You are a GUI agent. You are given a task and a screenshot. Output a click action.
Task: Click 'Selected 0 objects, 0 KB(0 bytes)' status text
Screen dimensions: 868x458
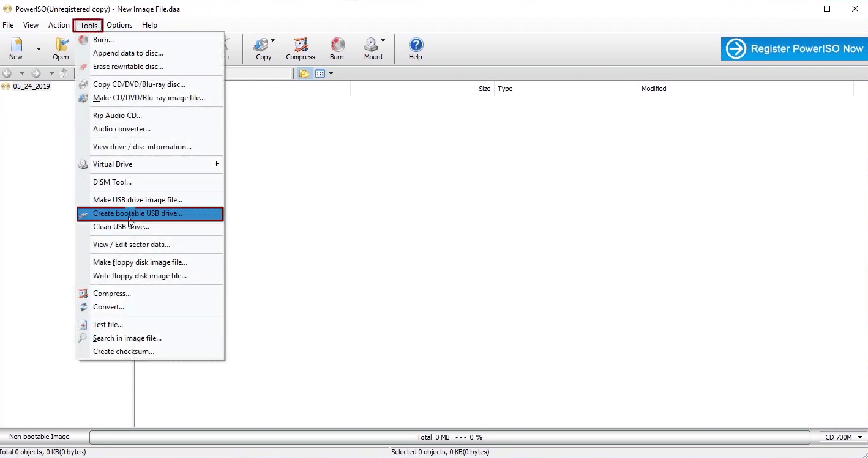pyautogui.click(x=440, y=452)
